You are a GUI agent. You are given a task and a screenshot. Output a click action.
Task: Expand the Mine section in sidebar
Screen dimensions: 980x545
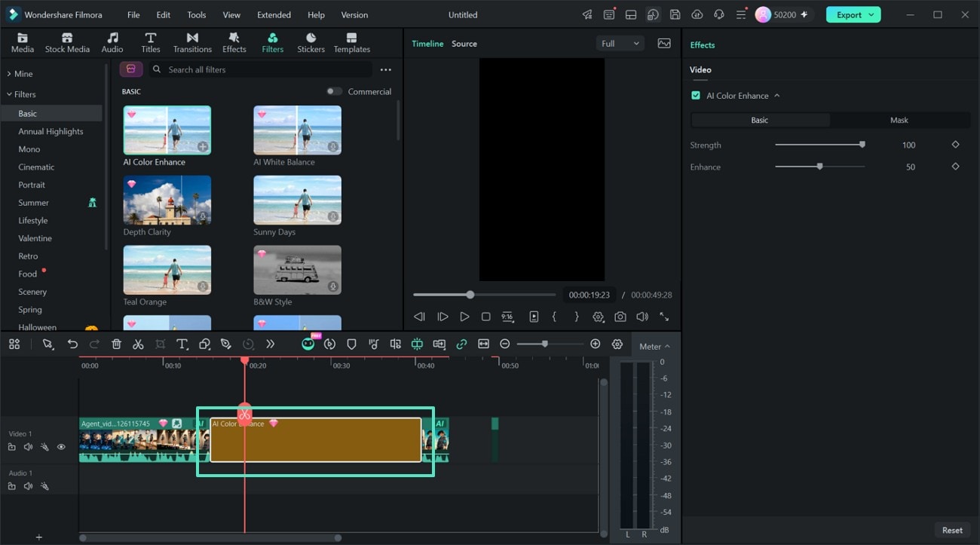[9, 74]
